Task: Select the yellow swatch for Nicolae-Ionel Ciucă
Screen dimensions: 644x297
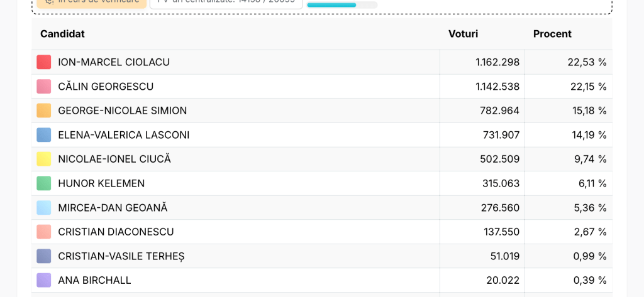Action: click(43, 159)
